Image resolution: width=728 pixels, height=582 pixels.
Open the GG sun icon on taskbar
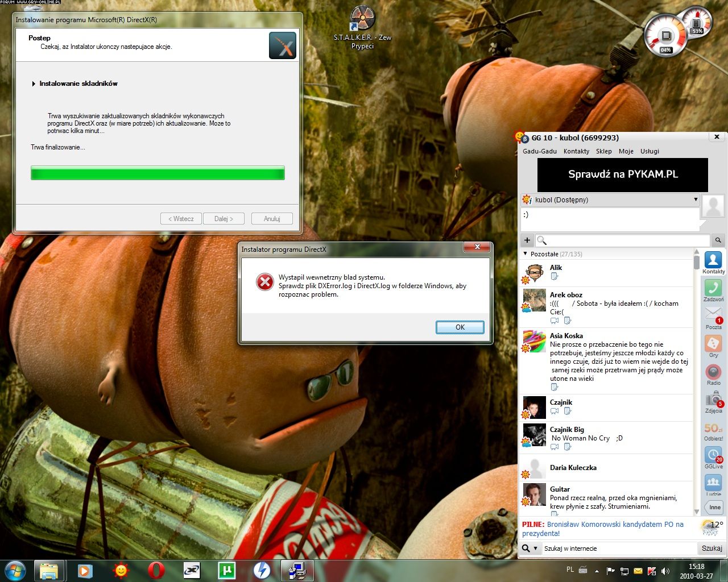[121, 571]
